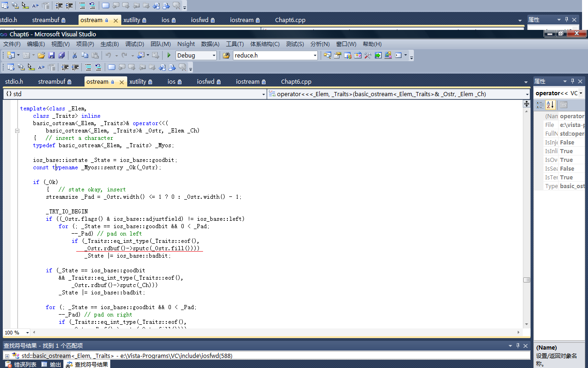Image resolution: width=588 pixels, height=368 pixels.
Task: Open the operator<< member dropdown
Action: pos(527,94)
